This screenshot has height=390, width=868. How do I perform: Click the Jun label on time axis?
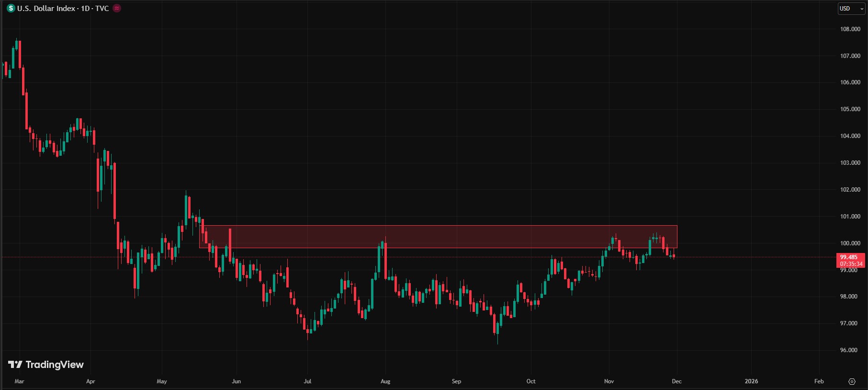pos(236,381)
